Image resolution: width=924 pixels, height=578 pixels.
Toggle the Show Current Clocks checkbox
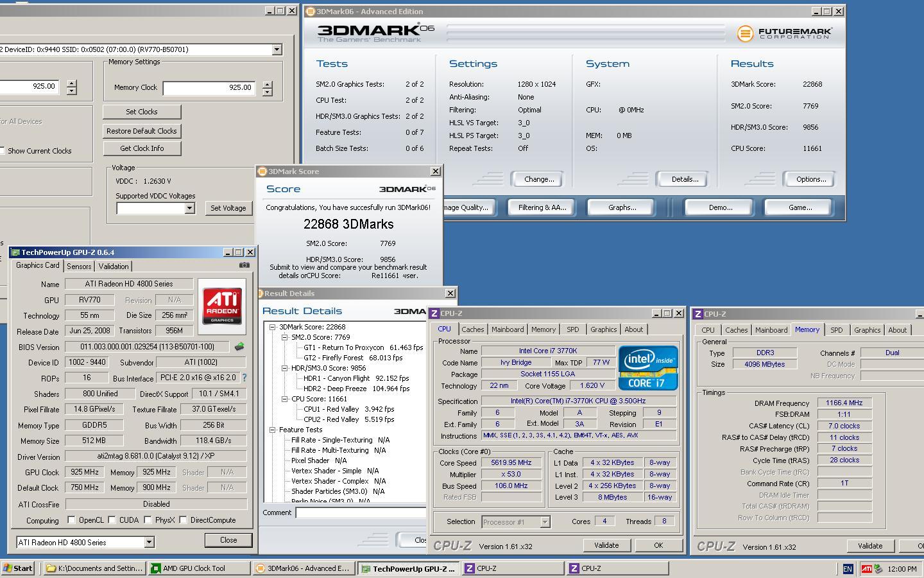[2, 151]
